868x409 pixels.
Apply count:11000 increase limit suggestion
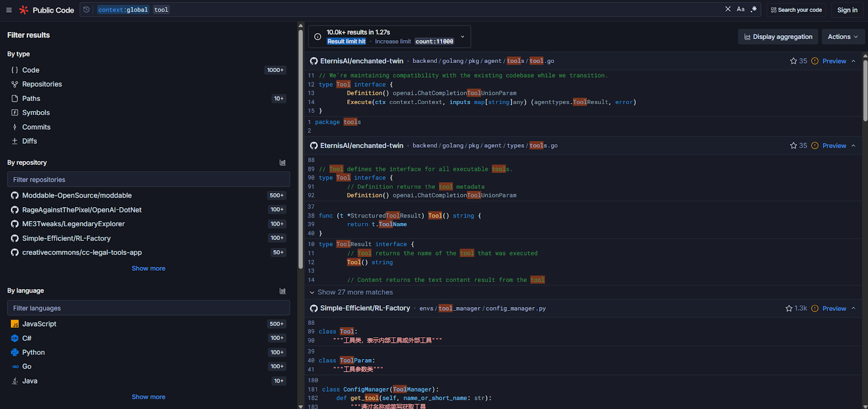click(x=435, y=41)
